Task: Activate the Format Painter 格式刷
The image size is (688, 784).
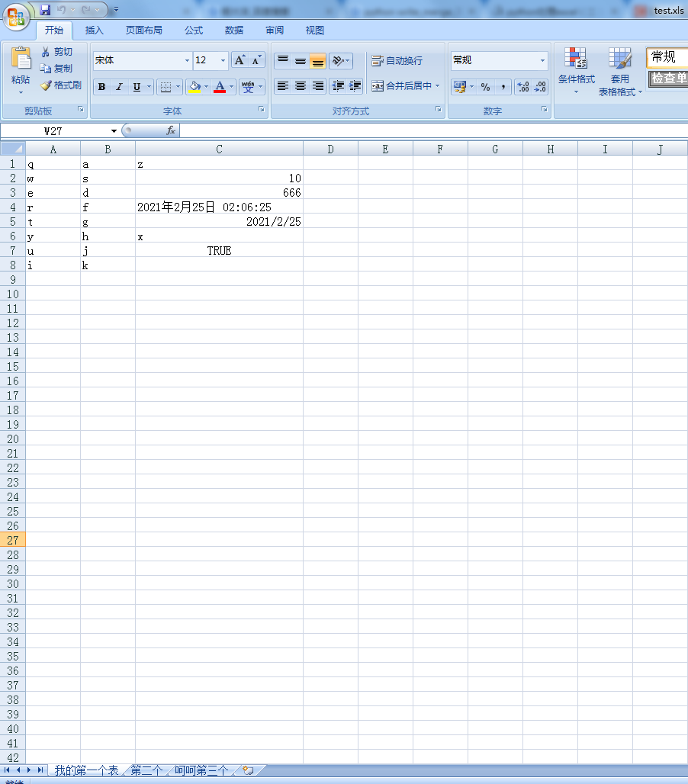Action: click(61, 85)
